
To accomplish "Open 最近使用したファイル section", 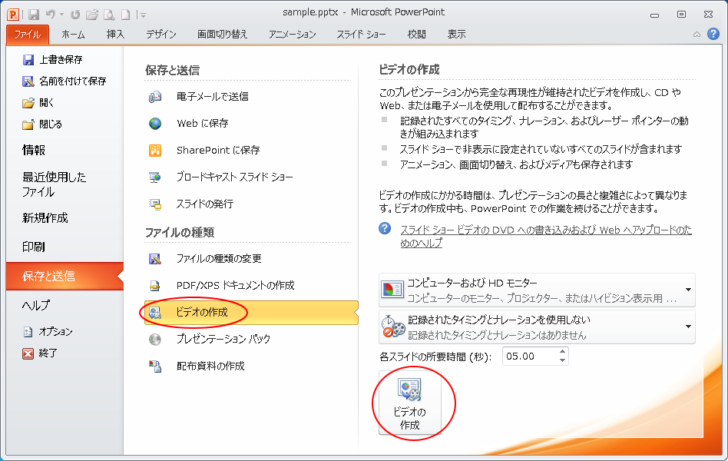I will 54,184.
